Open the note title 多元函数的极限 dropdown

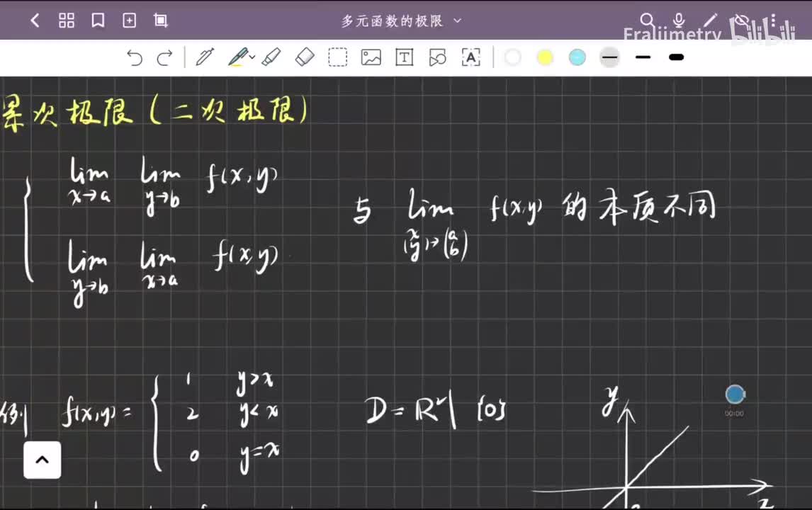coord(457,21)
